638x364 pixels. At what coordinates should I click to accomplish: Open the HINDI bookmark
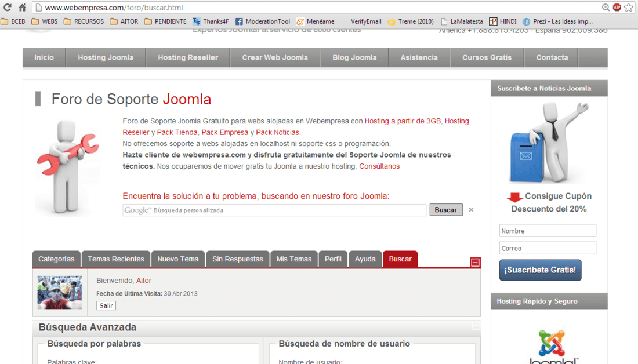503,21
